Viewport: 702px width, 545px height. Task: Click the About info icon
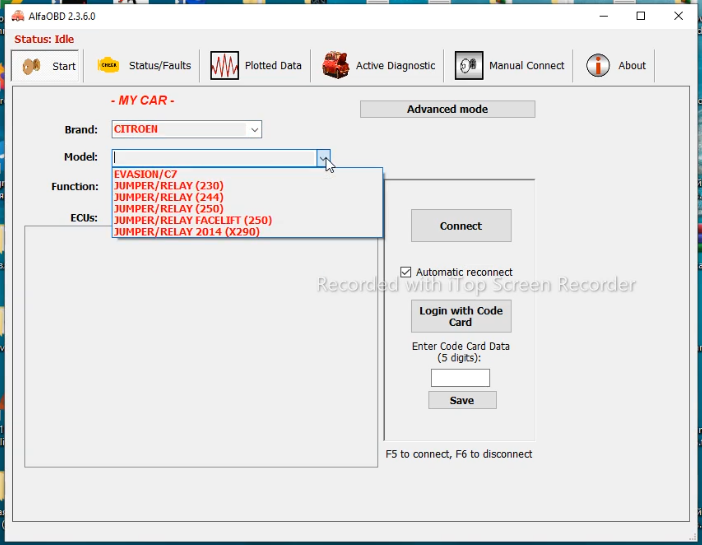pyautogui.click(x=598, y=65)
